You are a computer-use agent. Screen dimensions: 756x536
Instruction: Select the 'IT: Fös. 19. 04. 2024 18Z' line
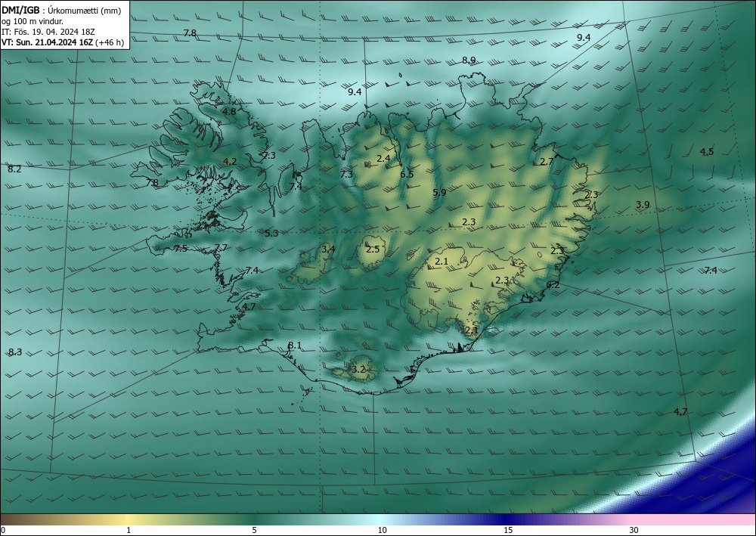(x=48, y=32)
